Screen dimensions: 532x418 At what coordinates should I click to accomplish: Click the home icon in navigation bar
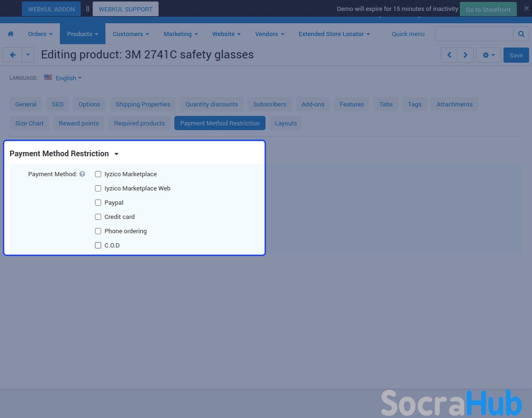pos(10,34)
